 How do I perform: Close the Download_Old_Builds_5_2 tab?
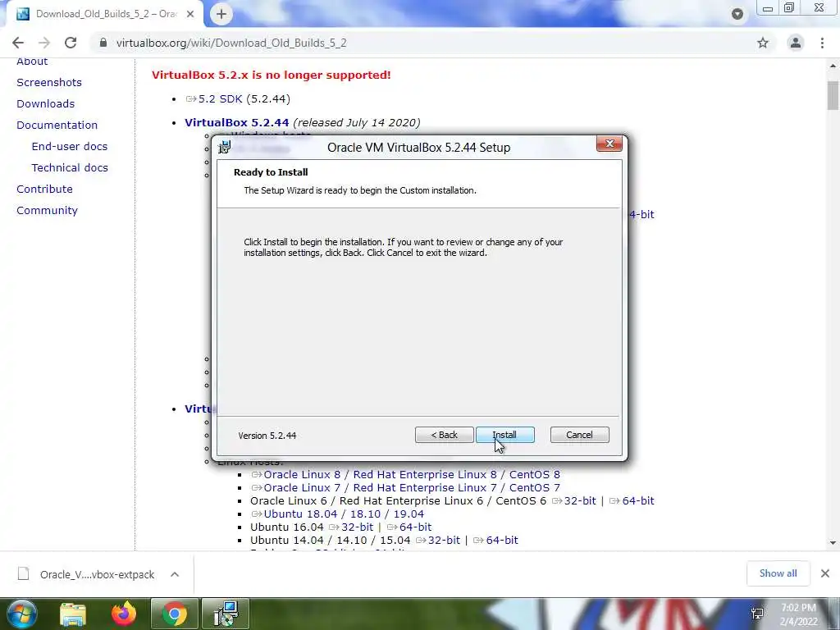[x=190, y=15]
